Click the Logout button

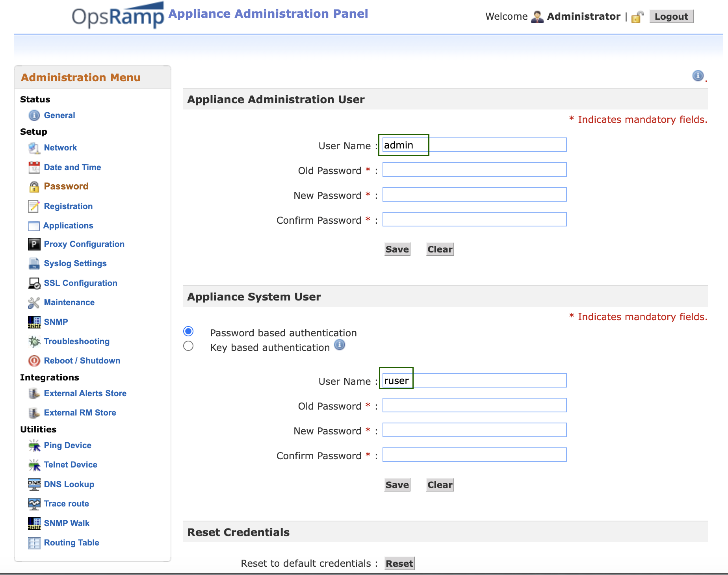[671, 17]
